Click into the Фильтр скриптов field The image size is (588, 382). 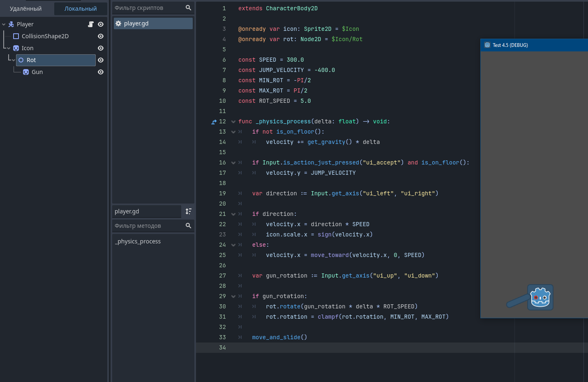pos(148,8)
